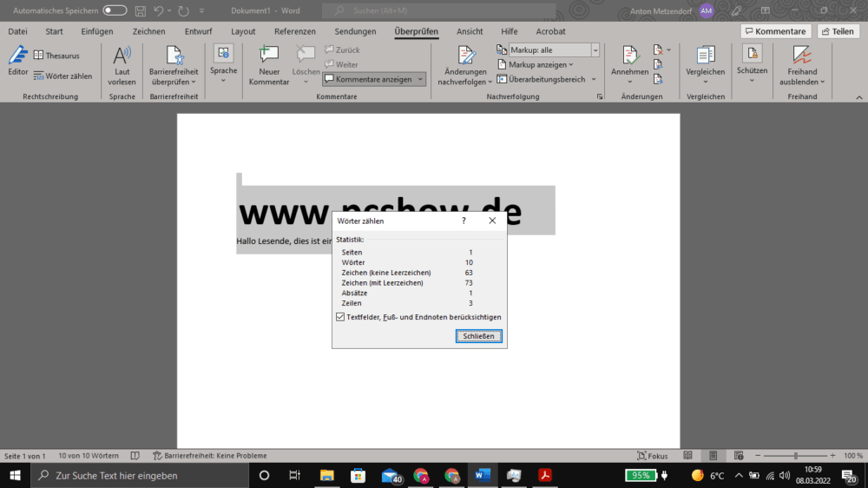Click Wörter zählen in ribbon
Viewport: 868px width, 488px height.
coord(62,76)
